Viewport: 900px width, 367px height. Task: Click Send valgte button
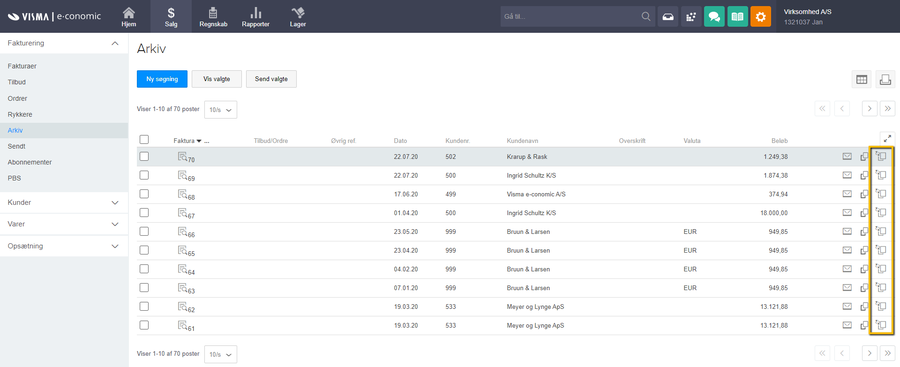point(271,79)
